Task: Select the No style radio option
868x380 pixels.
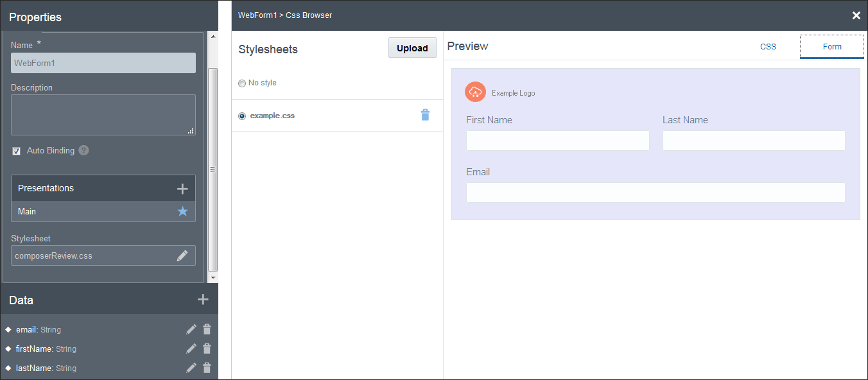Action: click(x=242, y=83)
